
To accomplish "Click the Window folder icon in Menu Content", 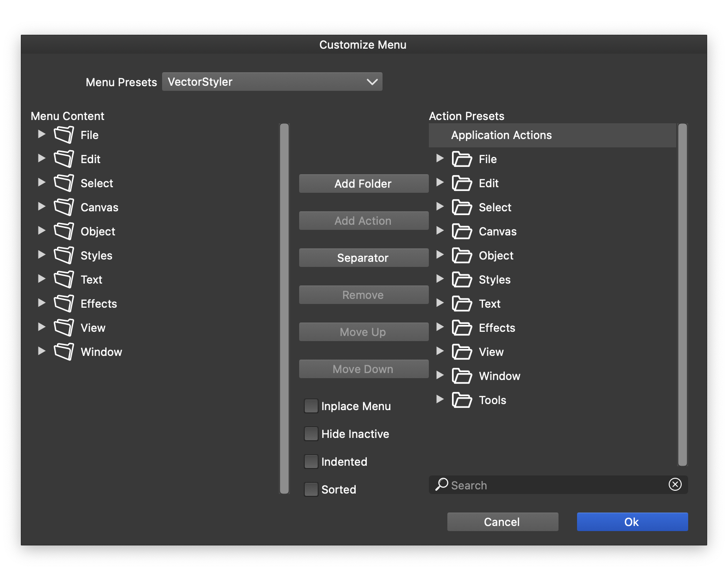I will (63, 352).
